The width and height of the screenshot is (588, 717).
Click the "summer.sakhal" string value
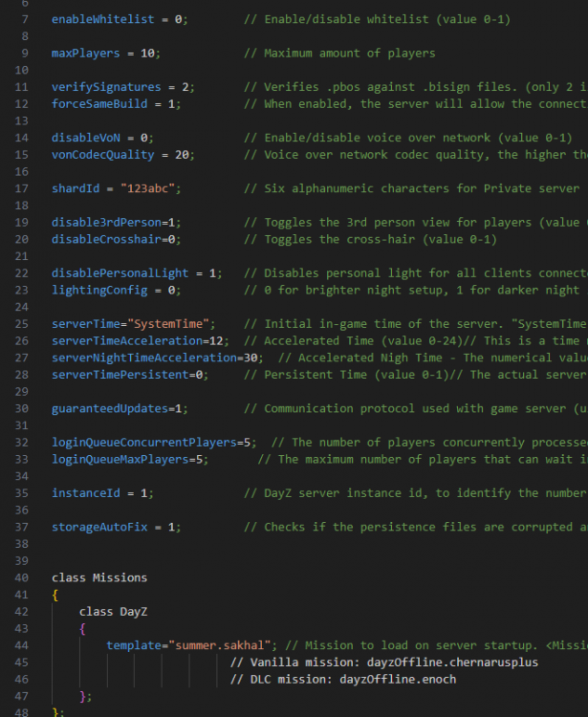(220, 645)
